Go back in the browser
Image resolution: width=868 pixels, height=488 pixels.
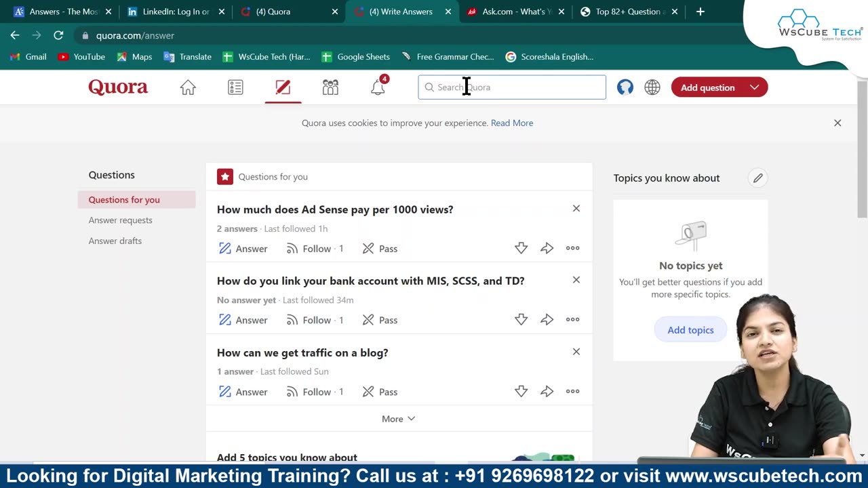click(15, 35)
